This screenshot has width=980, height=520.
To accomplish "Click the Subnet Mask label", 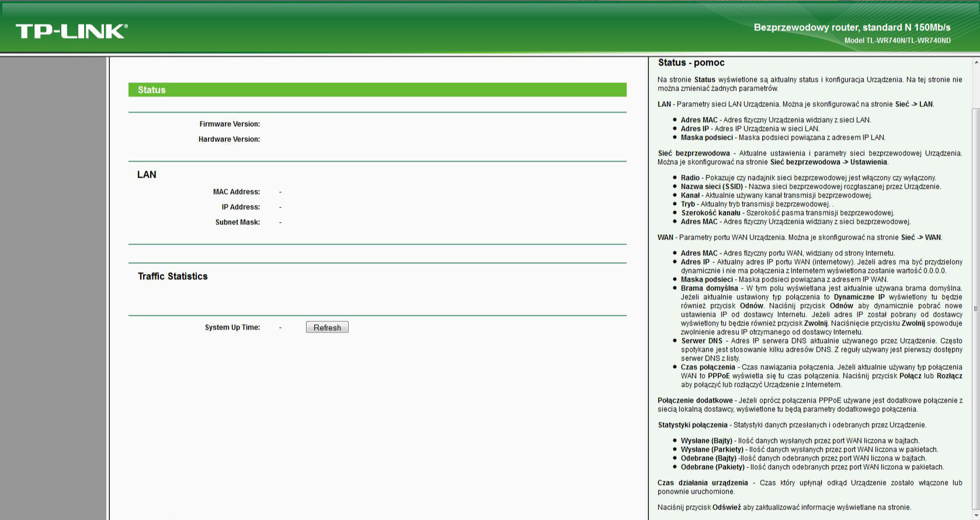I will click(x=238, y=222).
